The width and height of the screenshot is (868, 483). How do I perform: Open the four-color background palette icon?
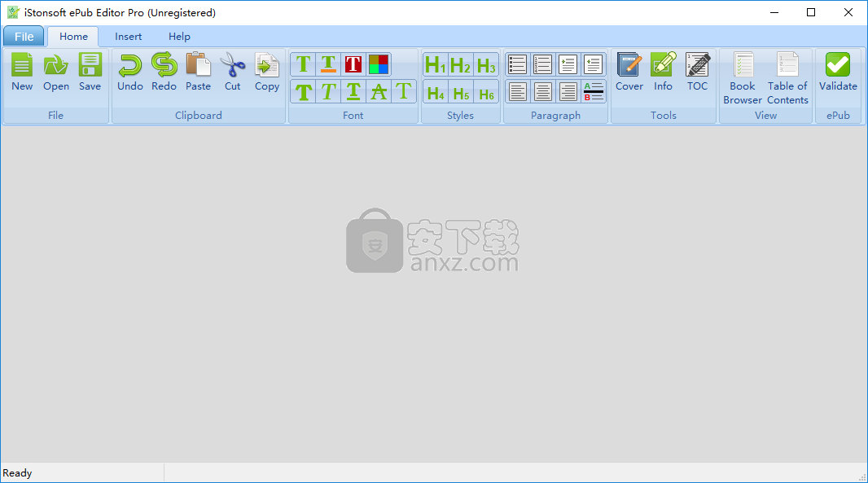pos(379,64)
